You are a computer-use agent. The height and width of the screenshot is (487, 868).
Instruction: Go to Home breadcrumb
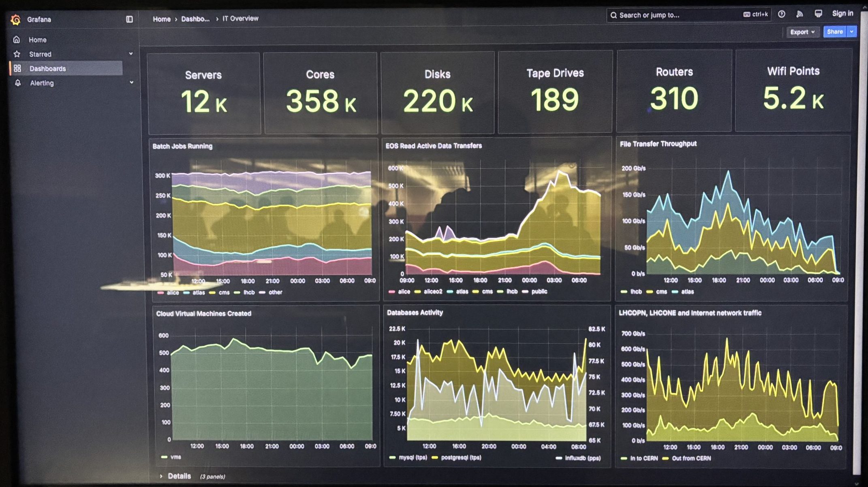(x=161, y=19)
